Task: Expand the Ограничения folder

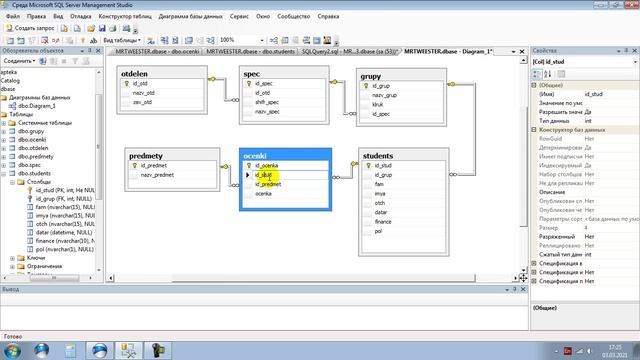Action: point(12,267)
